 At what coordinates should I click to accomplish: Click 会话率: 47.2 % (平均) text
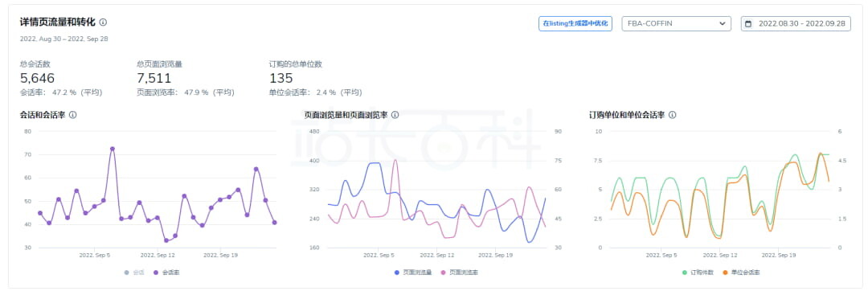point(61,92)
